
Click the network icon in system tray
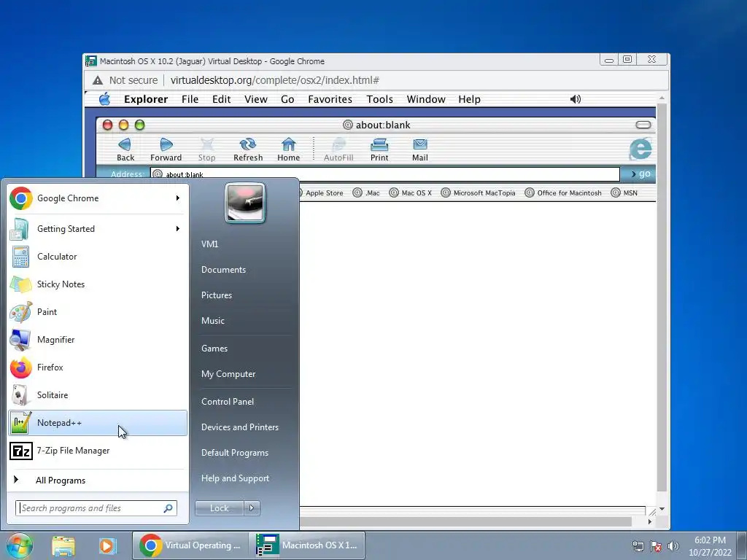point(638,545)
